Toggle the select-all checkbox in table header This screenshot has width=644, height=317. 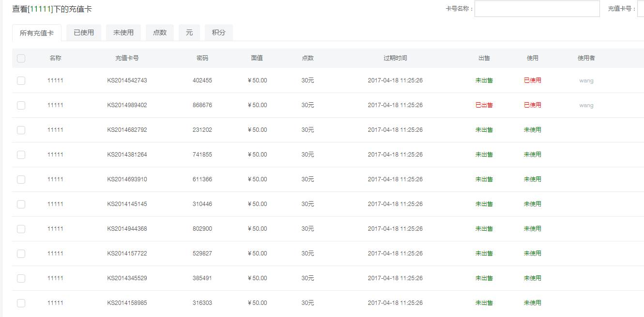click(21, 58)
